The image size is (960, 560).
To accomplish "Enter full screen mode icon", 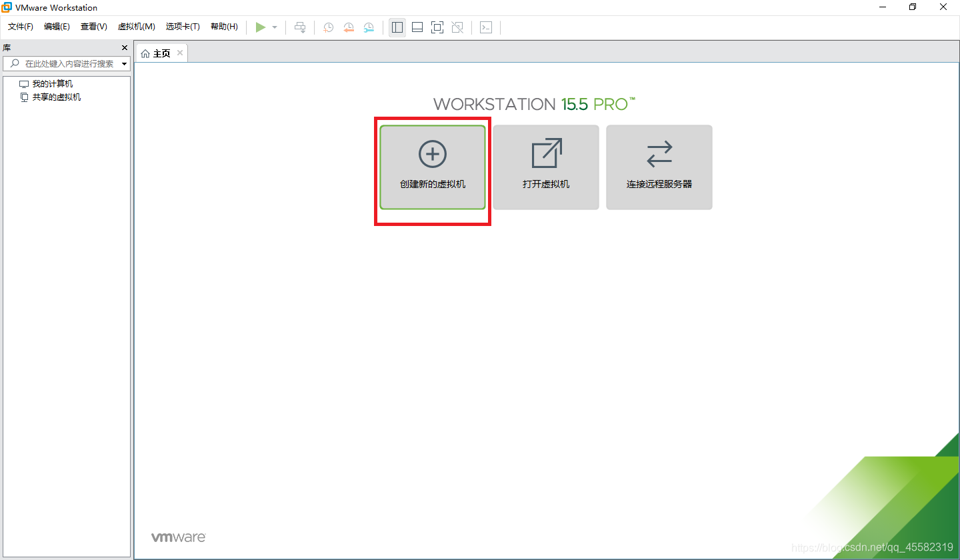I will coord(437,27).
